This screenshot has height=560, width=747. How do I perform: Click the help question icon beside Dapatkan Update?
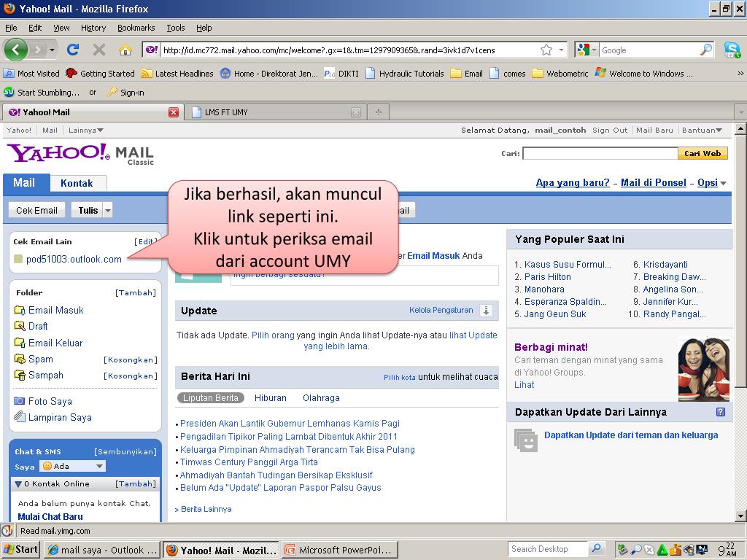(x=721, y=412)
